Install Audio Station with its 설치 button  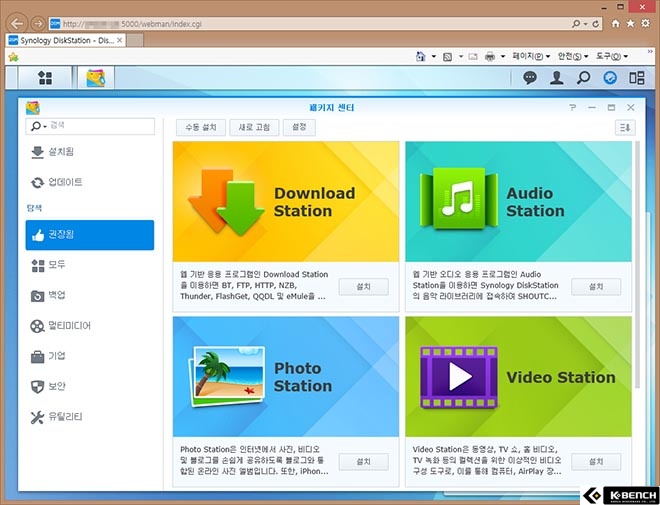pyautogui.click(x=596, y=287)
